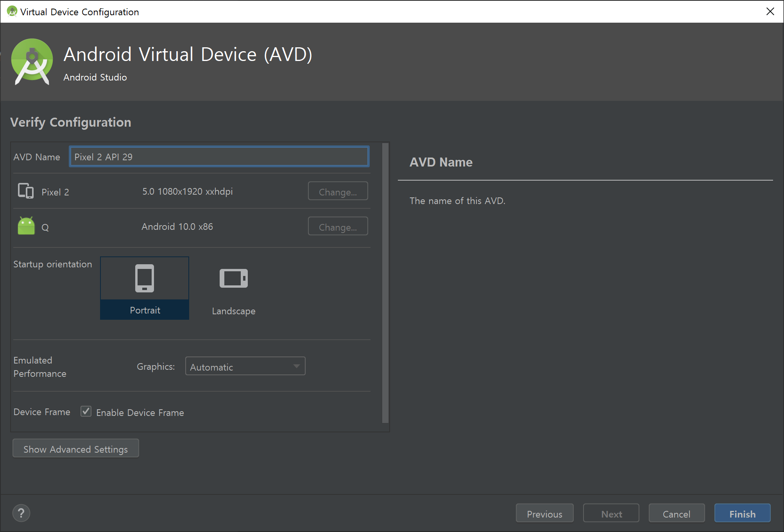Open help with the question mark icon
Image resolution: width=784 pixels, height=532 pixels.
(x=21, y=513)
